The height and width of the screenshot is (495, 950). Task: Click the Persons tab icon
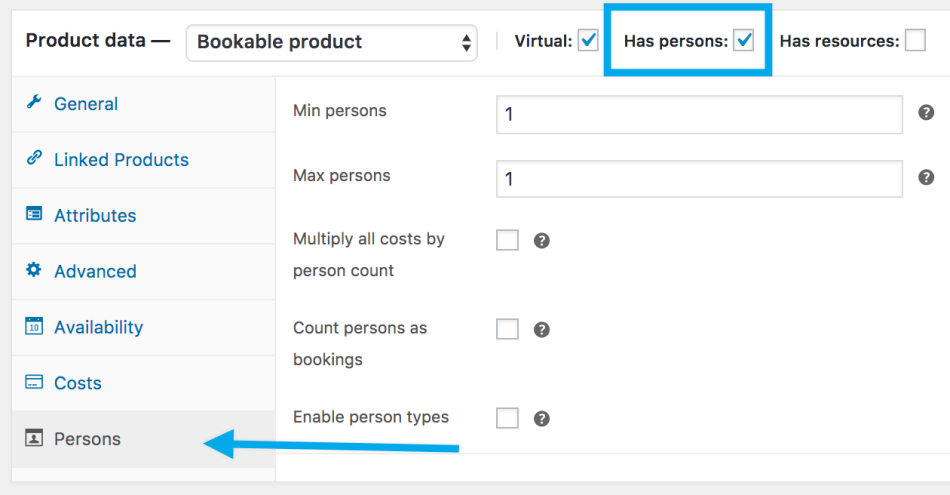[x=34, y=438]
